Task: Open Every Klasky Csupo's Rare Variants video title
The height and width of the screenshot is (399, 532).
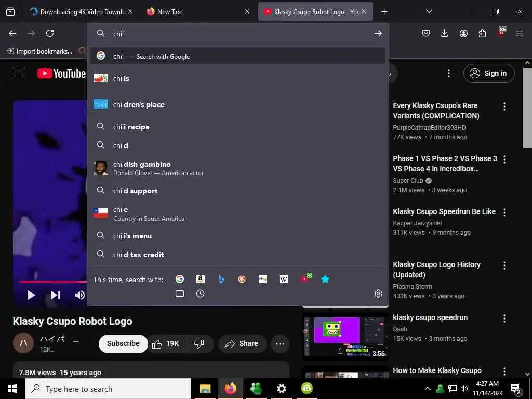Action: 436,111
